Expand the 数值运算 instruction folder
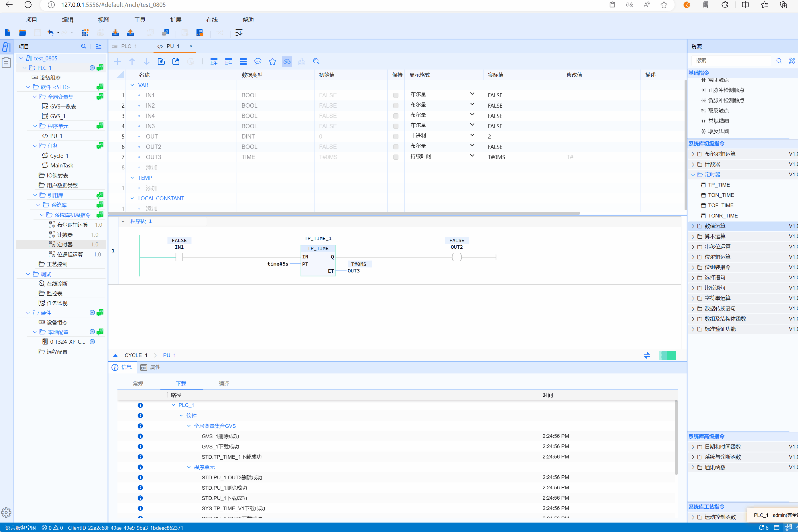The width and height of the screenshot is (798, 532). pos(693,226)
